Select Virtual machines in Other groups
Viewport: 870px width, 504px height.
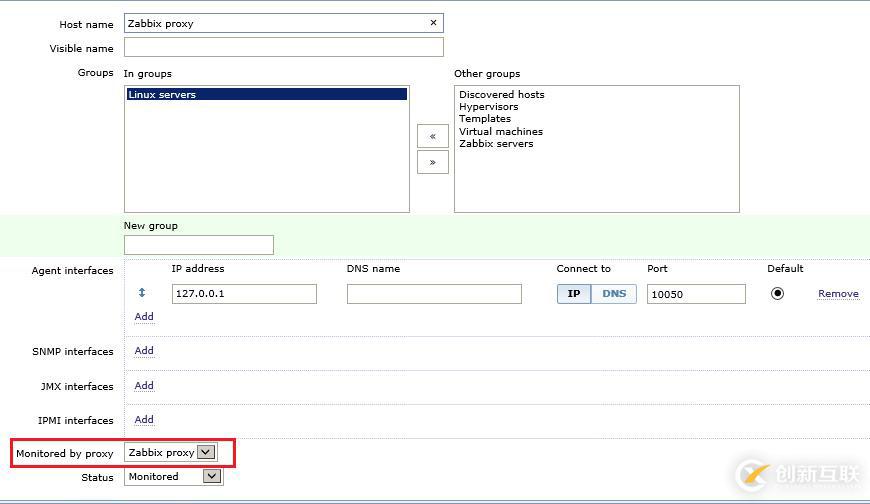[500, 131]
